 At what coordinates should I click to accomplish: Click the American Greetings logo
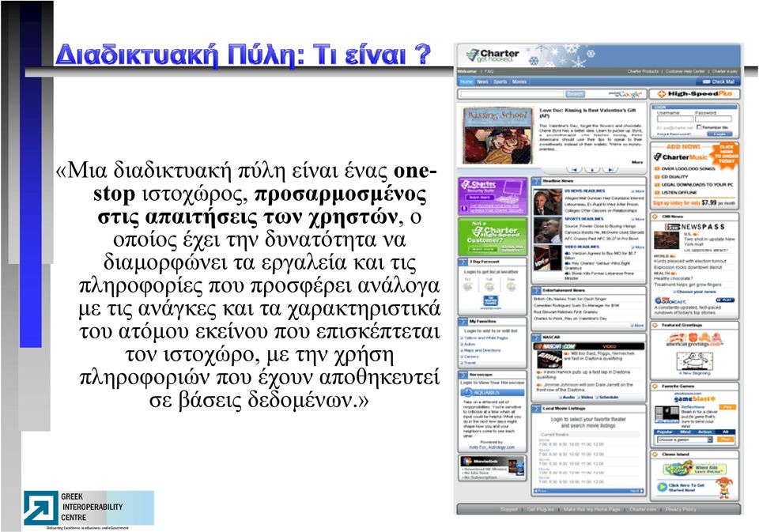point(695,341)
